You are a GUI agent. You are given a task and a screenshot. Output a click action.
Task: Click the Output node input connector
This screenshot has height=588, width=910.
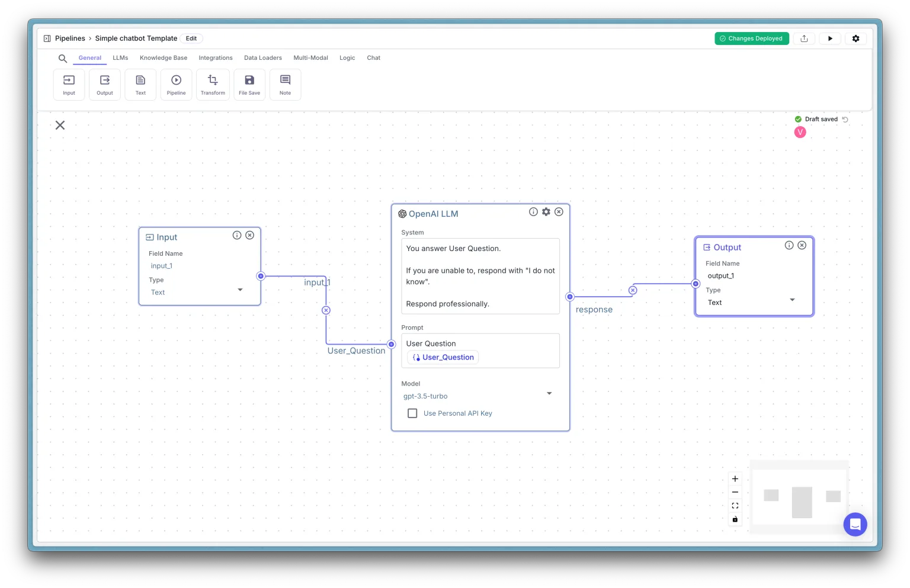click(696, 284)
